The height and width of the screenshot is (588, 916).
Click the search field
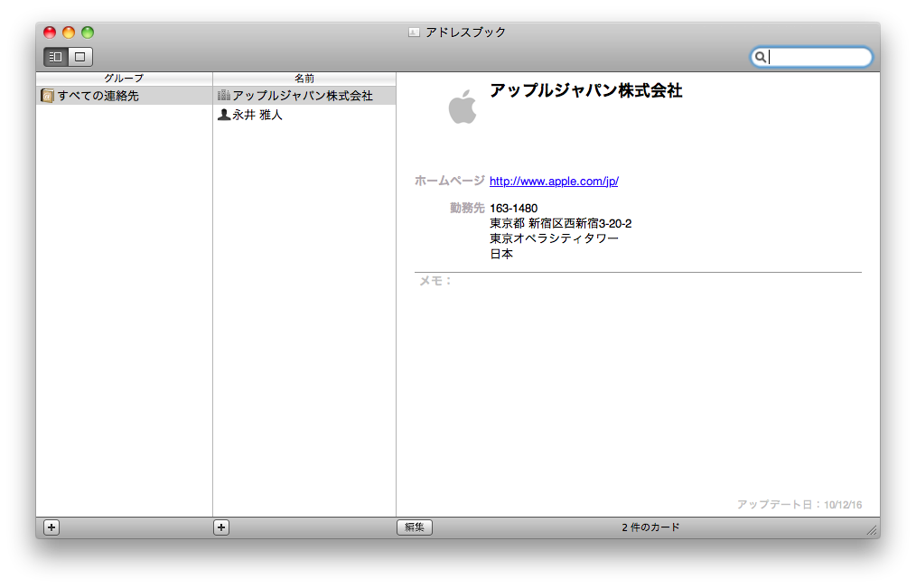(x=811, y=57)
